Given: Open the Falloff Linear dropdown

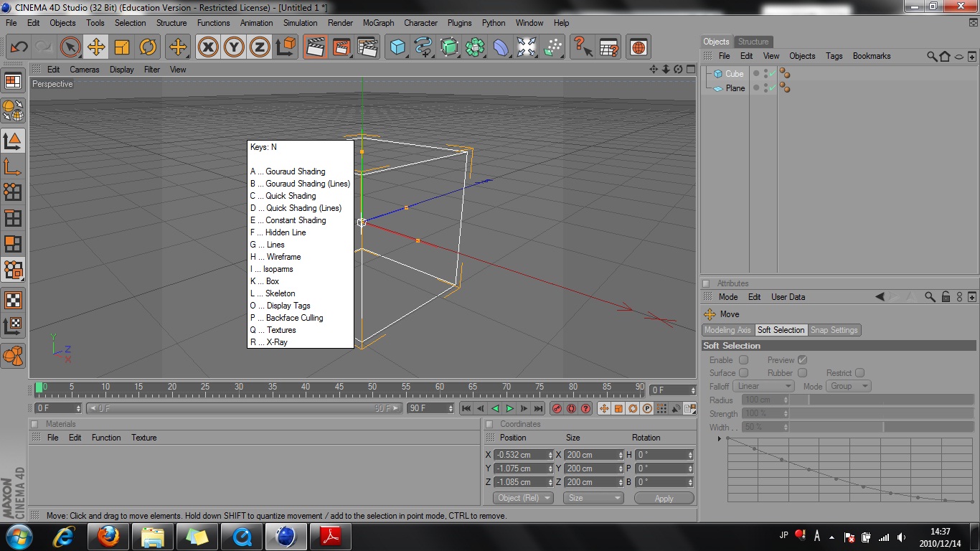Looking at the screenshot, I should coord(763,386).
